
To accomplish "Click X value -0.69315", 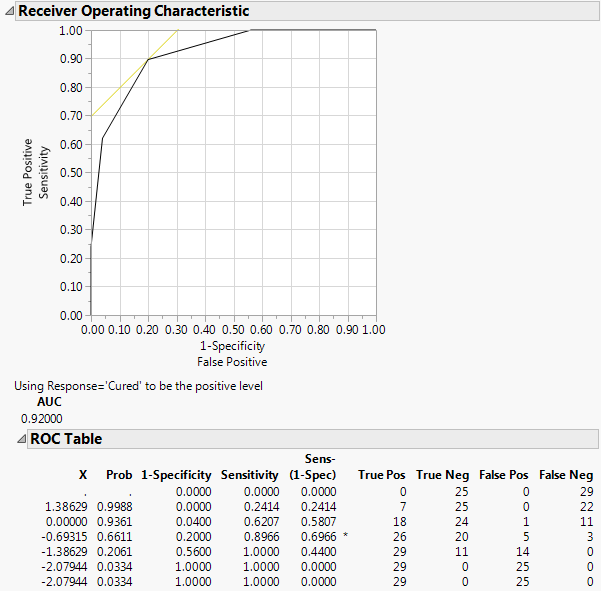I will point(64,537).
